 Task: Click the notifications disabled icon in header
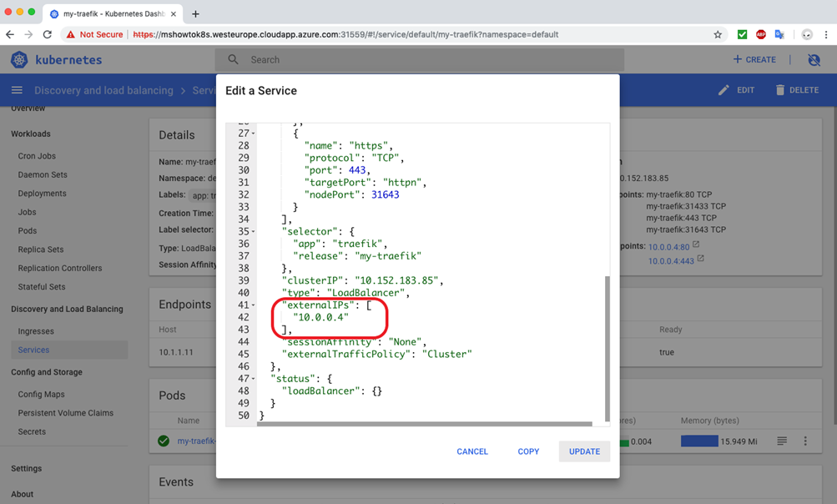814,60
